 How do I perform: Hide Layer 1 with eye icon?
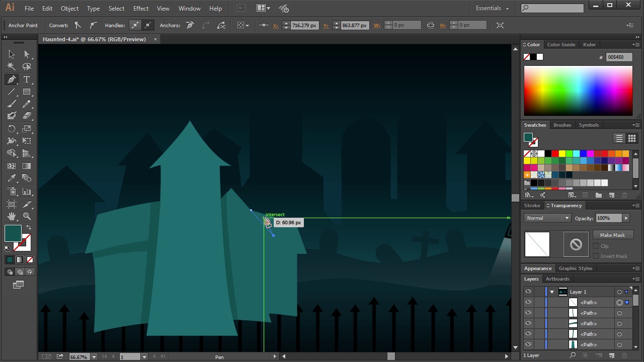tap(528, 292)
